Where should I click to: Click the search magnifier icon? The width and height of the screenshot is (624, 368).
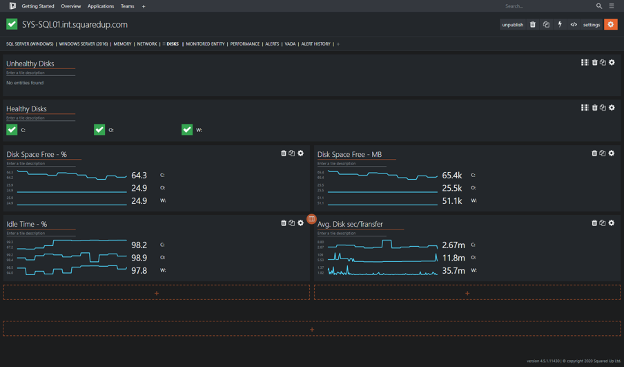point(599,6)
